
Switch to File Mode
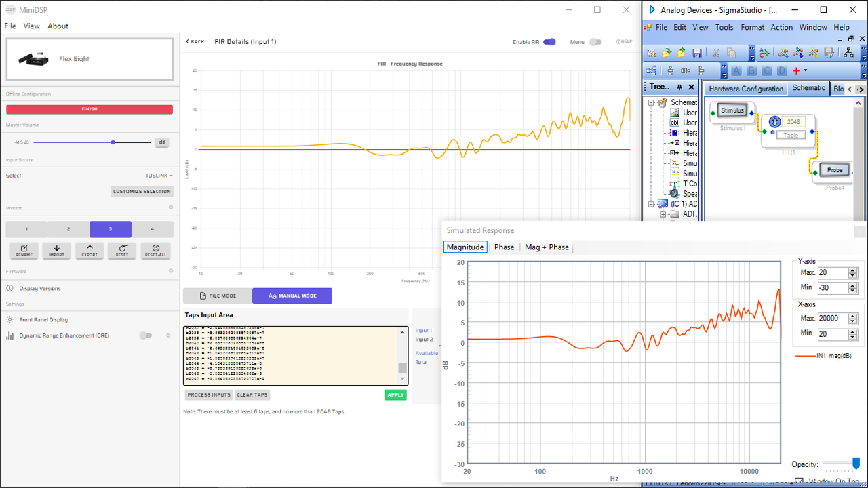coord(218,296)
